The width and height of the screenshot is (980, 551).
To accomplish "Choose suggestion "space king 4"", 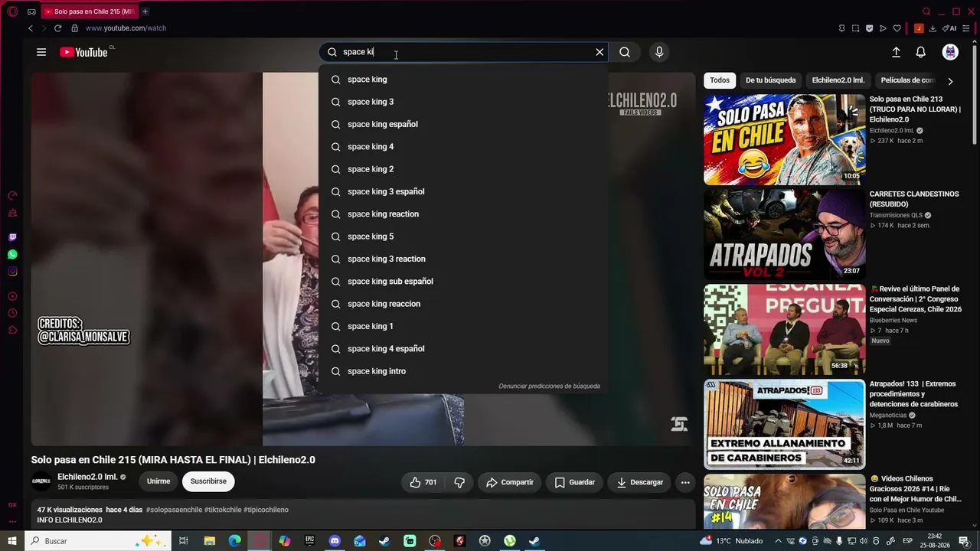I will click(x=463, y=146).
